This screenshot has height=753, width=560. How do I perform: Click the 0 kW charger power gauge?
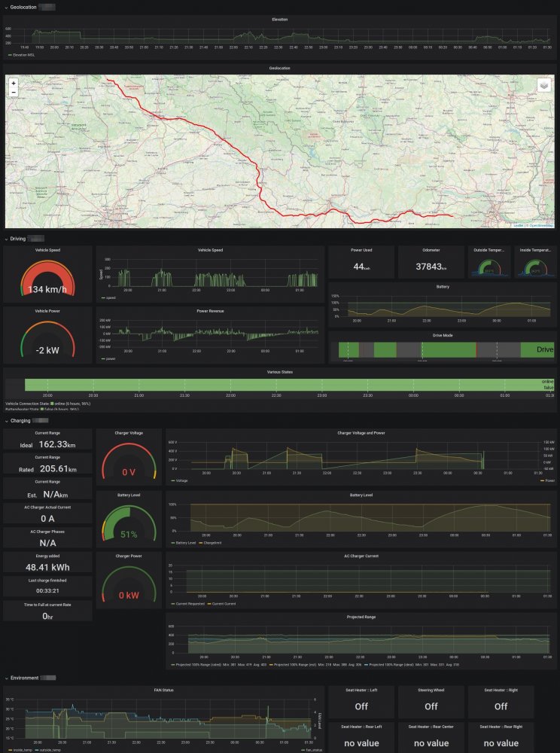click(129, 585)
